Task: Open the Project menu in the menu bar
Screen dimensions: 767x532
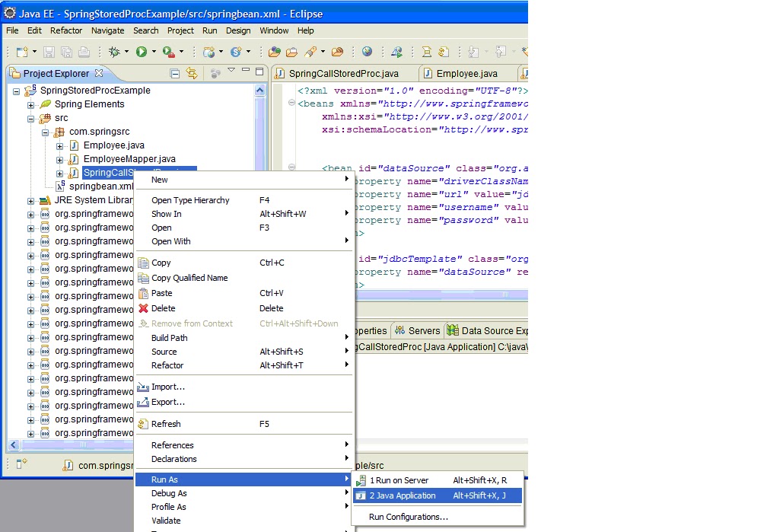Action: [x=180, y=30]
